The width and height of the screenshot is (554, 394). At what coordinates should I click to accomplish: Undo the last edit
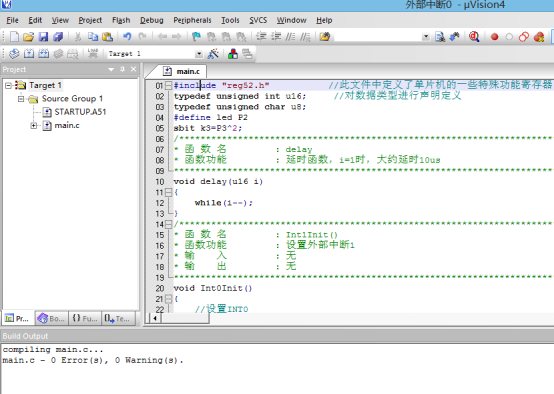click(x=127, y=37)
